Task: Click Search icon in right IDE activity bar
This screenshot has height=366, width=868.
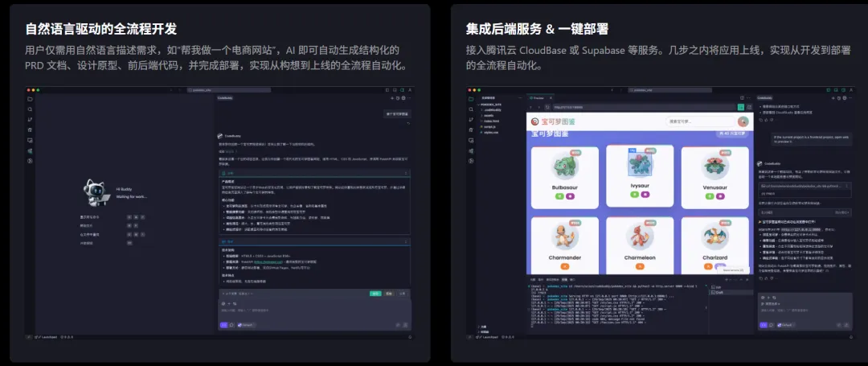Action: pos(471,109)
